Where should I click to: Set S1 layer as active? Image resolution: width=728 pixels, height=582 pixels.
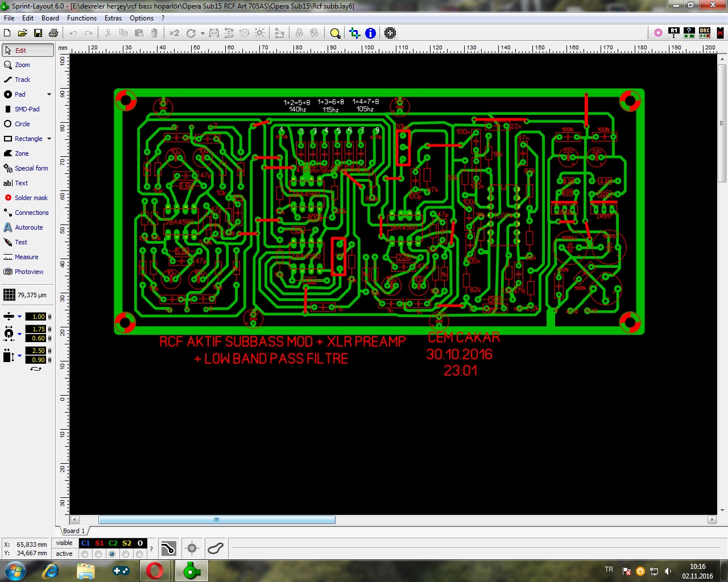click(99, 554)
